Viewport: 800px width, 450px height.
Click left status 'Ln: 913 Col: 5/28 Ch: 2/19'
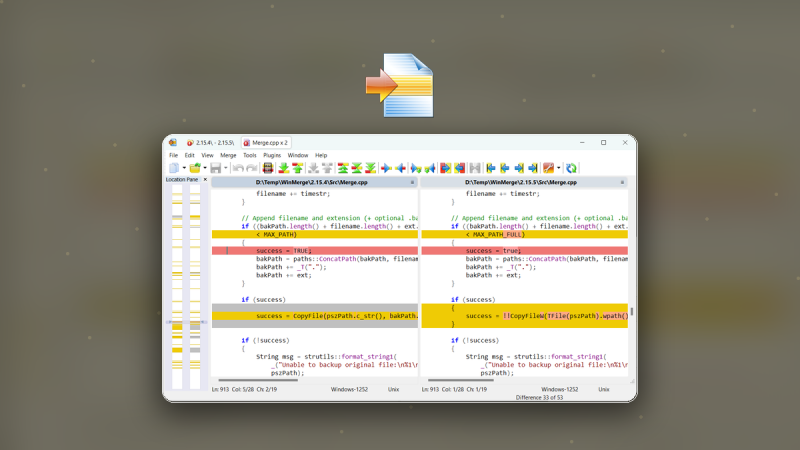click(x=244, y=389)
